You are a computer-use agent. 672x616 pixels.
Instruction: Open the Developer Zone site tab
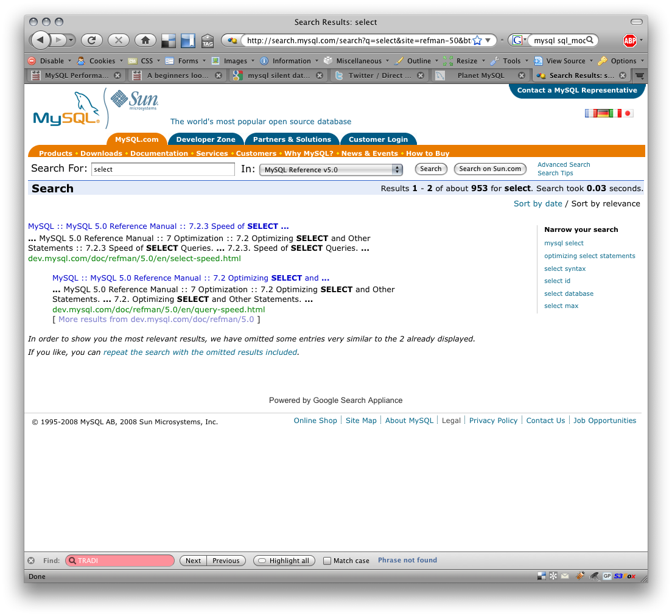(206, 139)
